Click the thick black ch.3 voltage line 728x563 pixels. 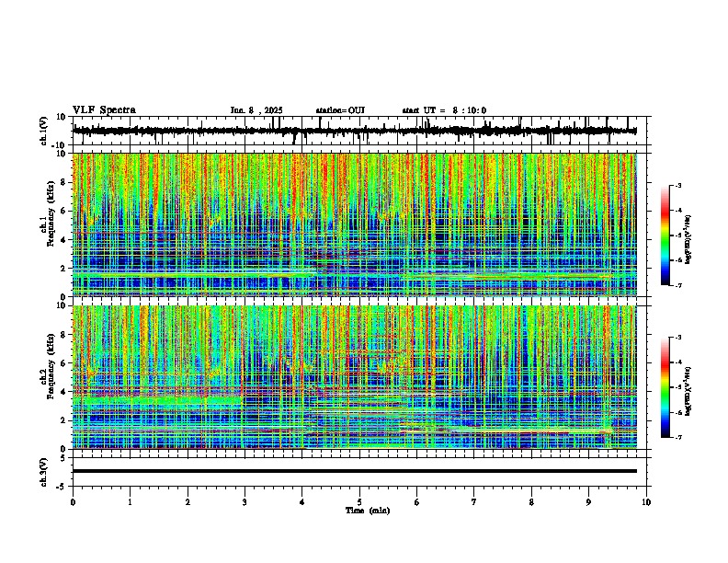[x=355, y=471]
